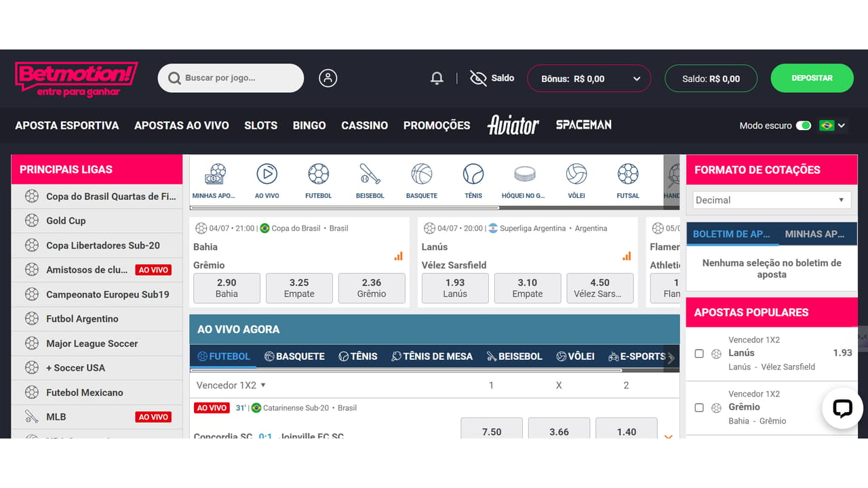Screen dimensions: 868x488
Task: Open Promoções menu item
Action: coord(437,125)
